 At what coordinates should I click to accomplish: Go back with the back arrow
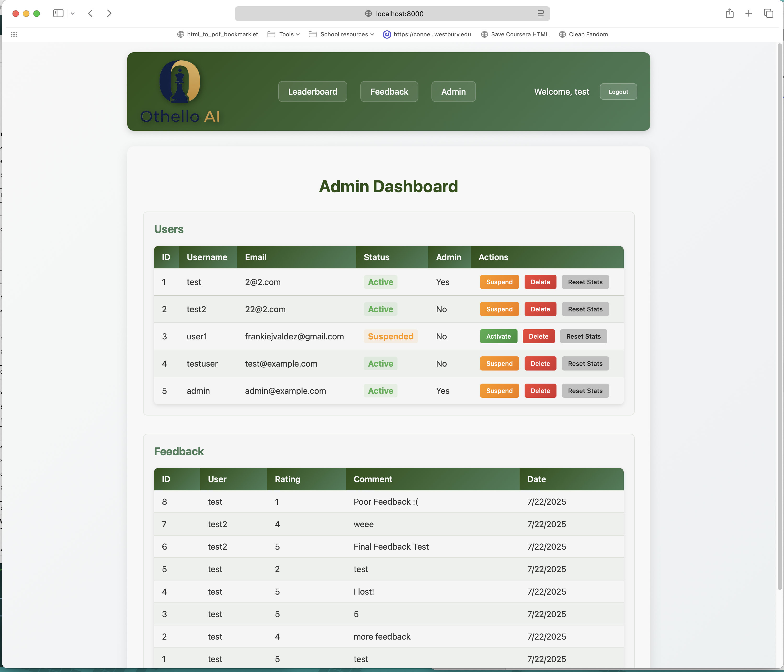(x=90, y=14)
